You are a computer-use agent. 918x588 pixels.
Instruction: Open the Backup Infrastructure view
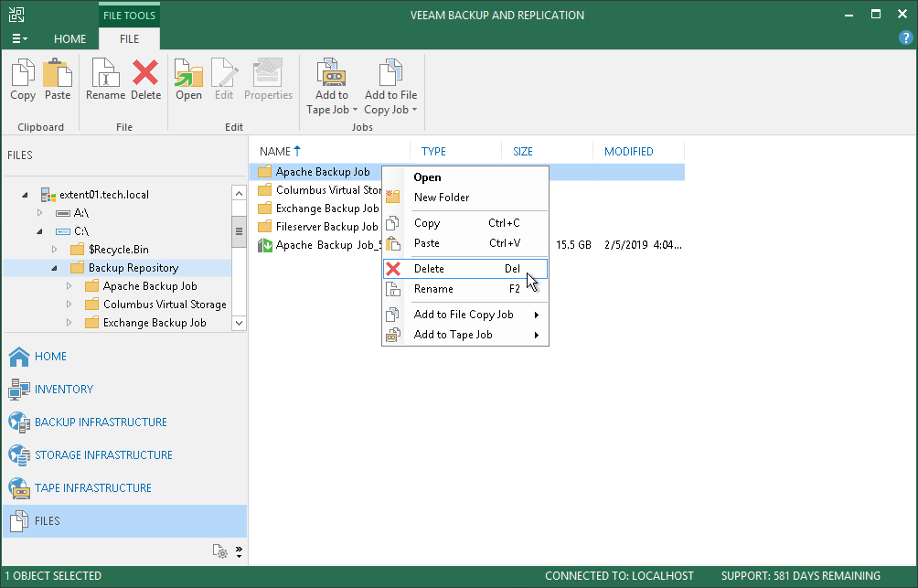88,422
